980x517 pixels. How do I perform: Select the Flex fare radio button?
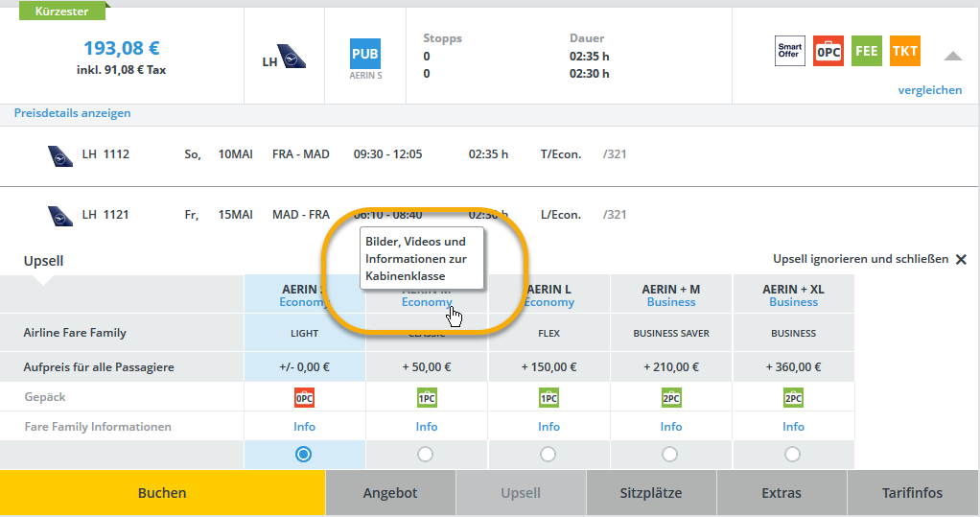click(x=548, y=455)
